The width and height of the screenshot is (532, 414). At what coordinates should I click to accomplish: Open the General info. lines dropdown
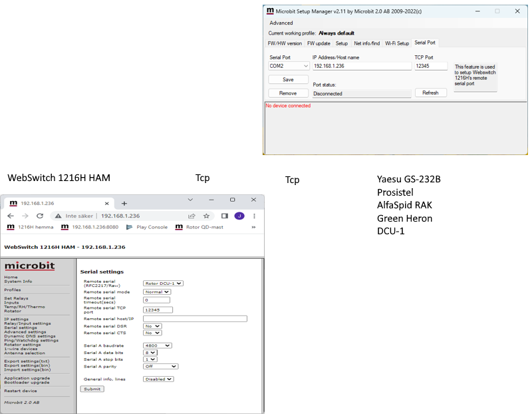tap(158, 379)
